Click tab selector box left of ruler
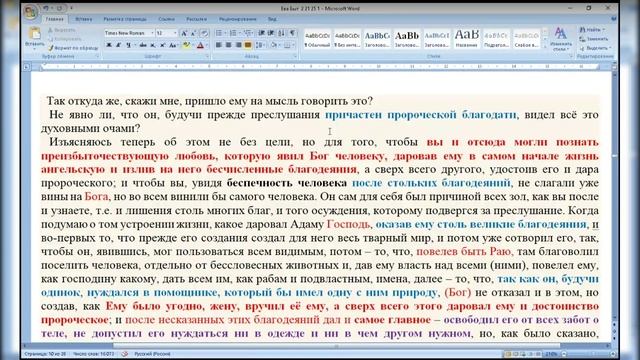Viewport: 640px width, 360px height. pyautogui.click(x=27, y=66)
